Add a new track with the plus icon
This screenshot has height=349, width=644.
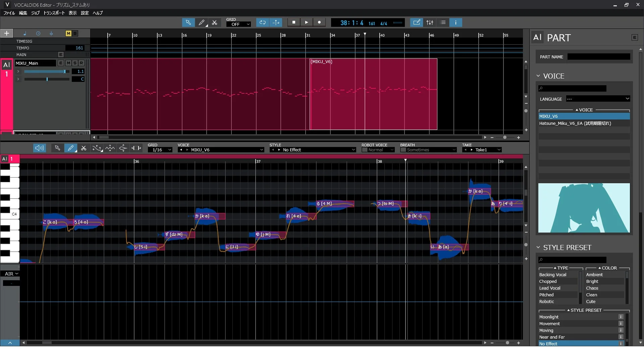click(6, 33)
